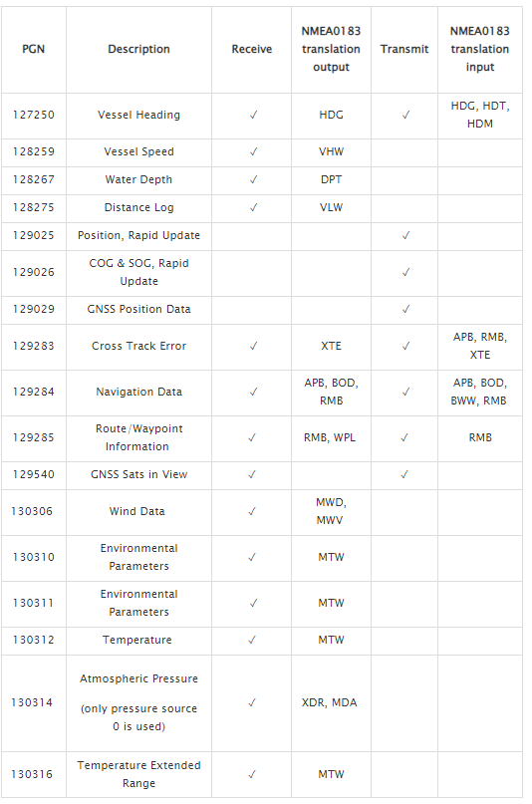Click the Receive column header

pyautogui.click(x=252, y=49)
